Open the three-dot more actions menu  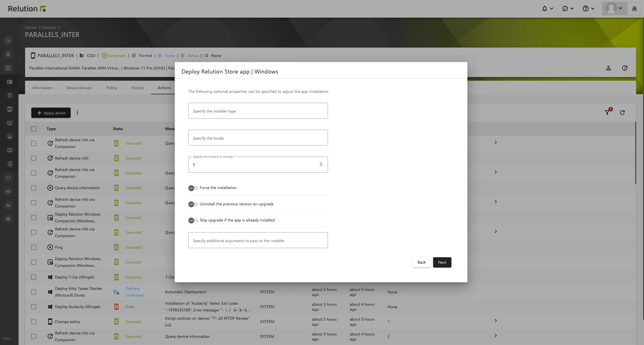pos(77,113)
